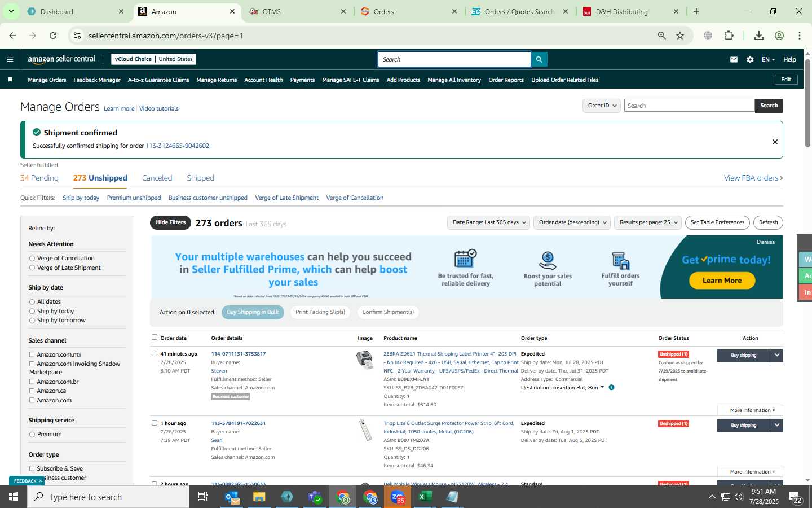Image resolution: width=812 pixels, height=508 pixels.
Task: Select order 114-0711131-3753817 checkbox
Action: [155, 353]
